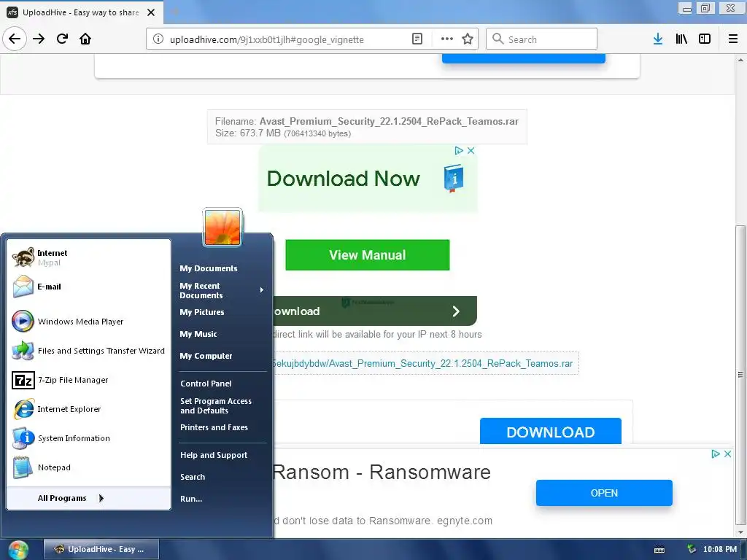This screenshot has width=747, height=560.
Task: Open AdChoices on Download Now ad
Action: [459, 150]
